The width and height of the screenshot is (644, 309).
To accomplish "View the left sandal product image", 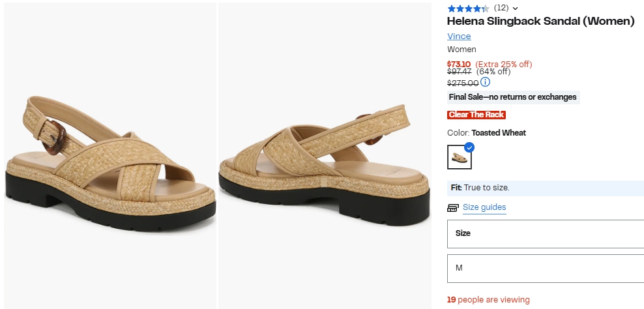I will click(x=110, y=156).
